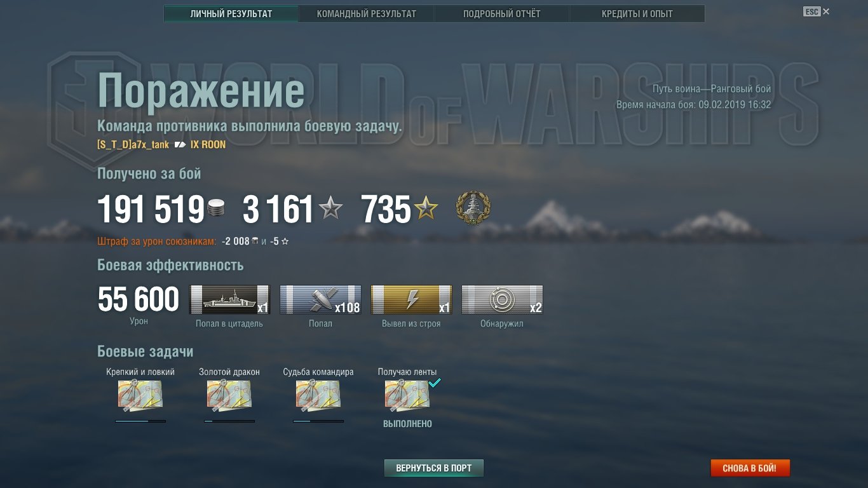Click the 'Попал в цитадель' ribbon icon
The height and width of the screenshot is (488, 868).
230,300
